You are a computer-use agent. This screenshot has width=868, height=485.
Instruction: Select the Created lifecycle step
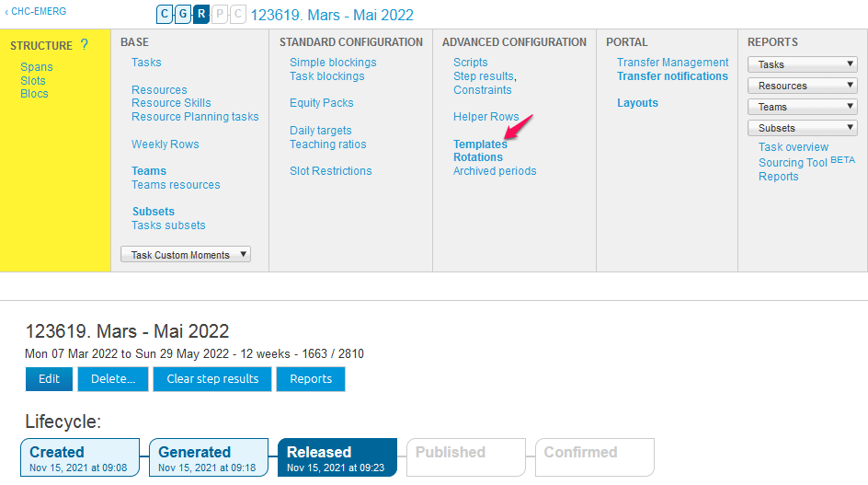(x=80, y=457)
